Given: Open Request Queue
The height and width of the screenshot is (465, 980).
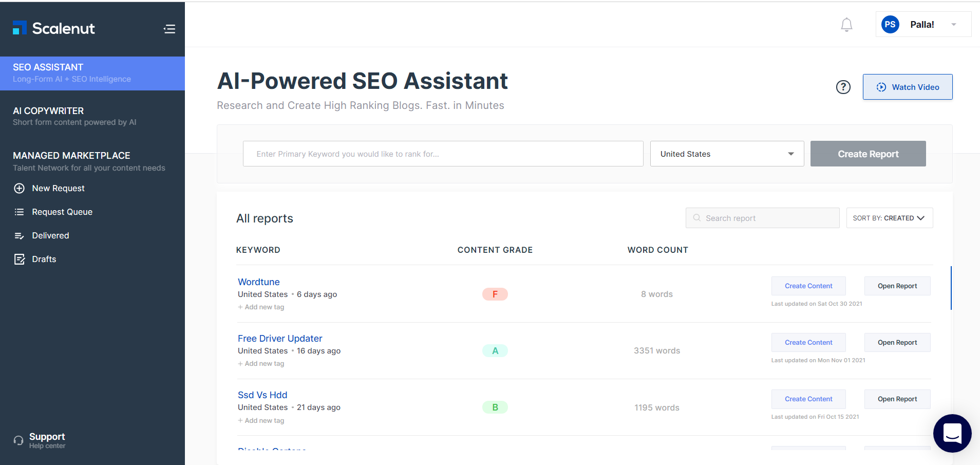Looking at the screenshot, I should coord(62,212).
